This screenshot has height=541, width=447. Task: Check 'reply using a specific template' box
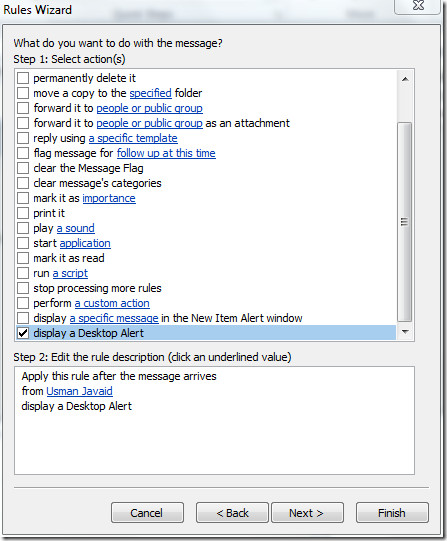(x=23, y=138)
